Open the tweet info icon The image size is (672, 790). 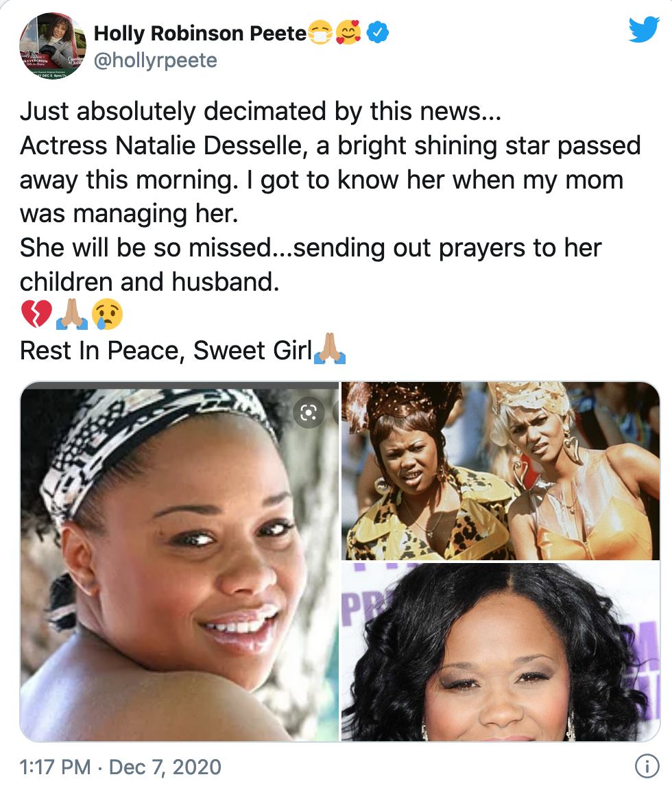click(x=647, y=766)
